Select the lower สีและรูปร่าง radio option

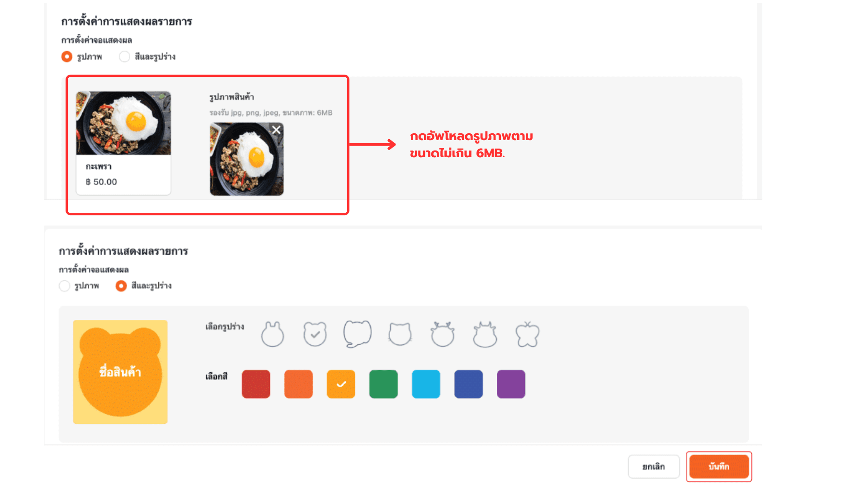[121, 286]
